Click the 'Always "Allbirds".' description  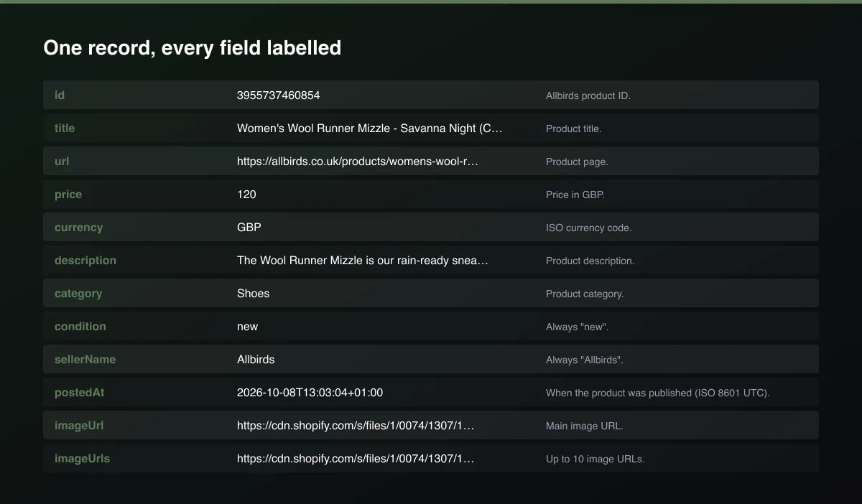point(585,360)
